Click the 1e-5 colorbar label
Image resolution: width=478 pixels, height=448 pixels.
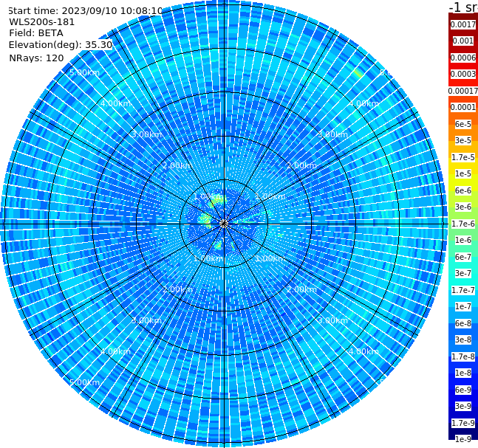click(x=463, y=173)
